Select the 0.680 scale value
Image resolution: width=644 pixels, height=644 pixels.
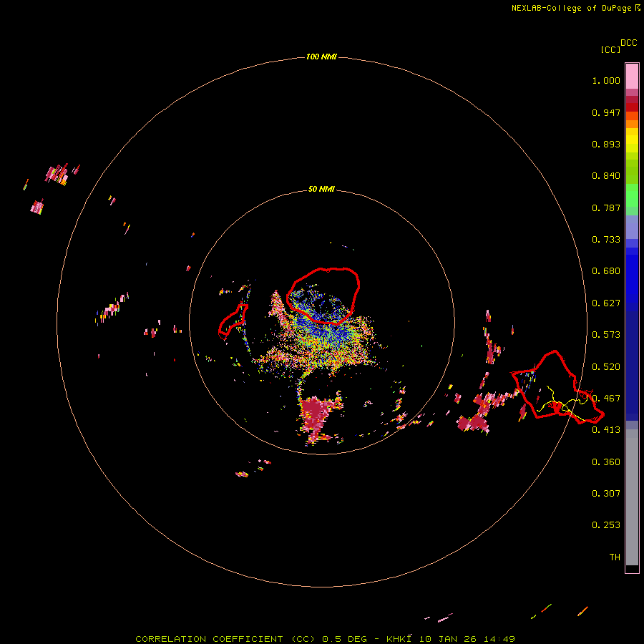tap(606, 271)
